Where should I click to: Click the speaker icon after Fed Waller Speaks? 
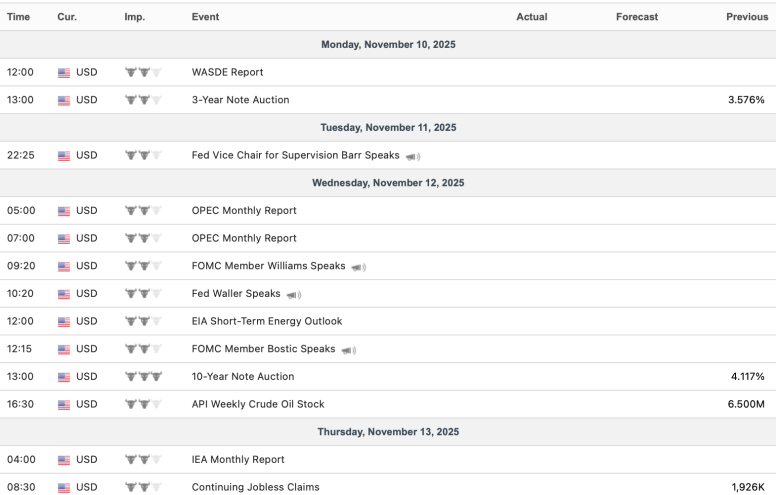point(293,295)
